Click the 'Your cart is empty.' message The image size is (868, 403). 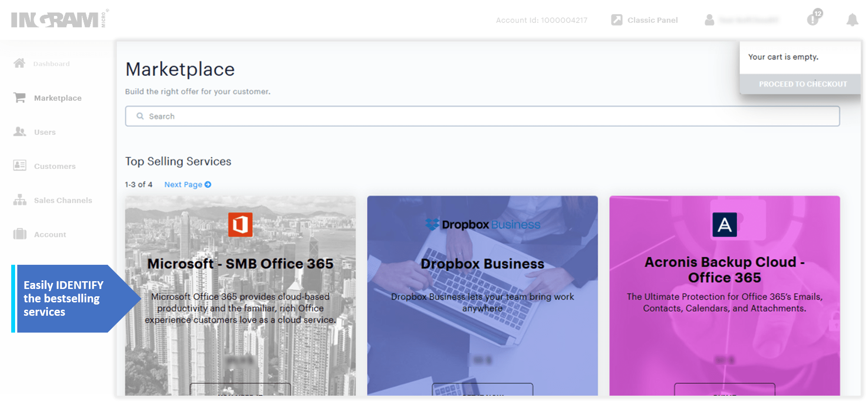click(783, 57)
